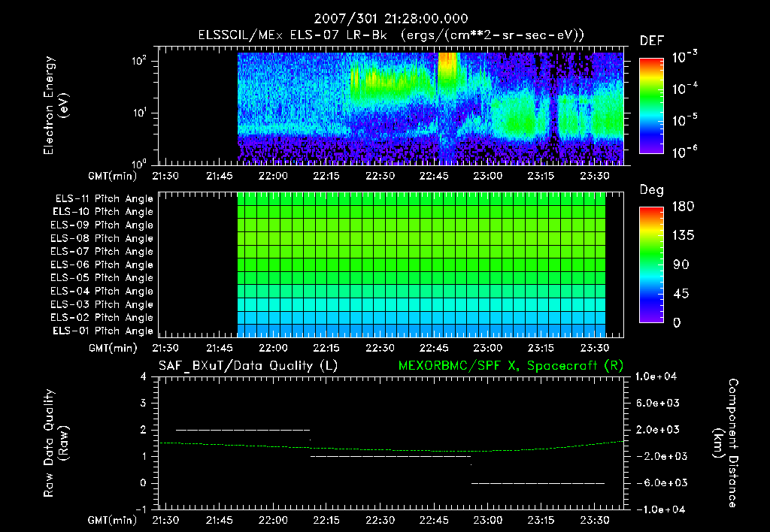Click the DEF legend label

coord(652,41)
